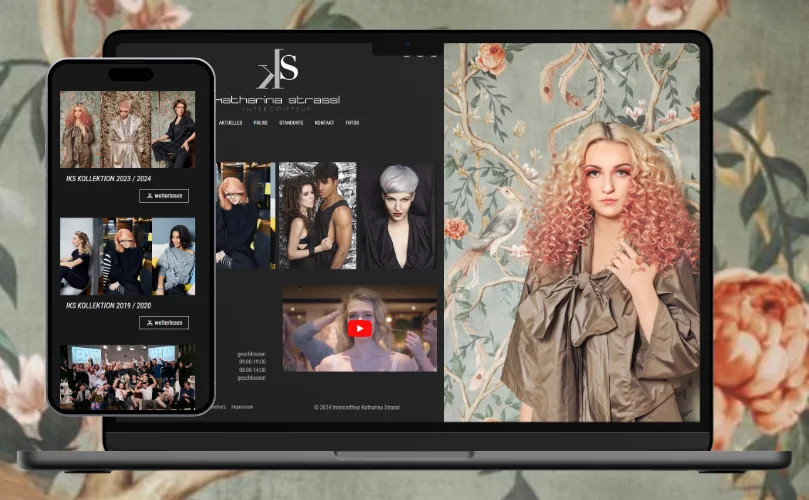Click weiterlesen under IKS Kollektion 2019 / 2020
Image resolution: width=809 pixels, height=500 pixels.
coord(164,323)
